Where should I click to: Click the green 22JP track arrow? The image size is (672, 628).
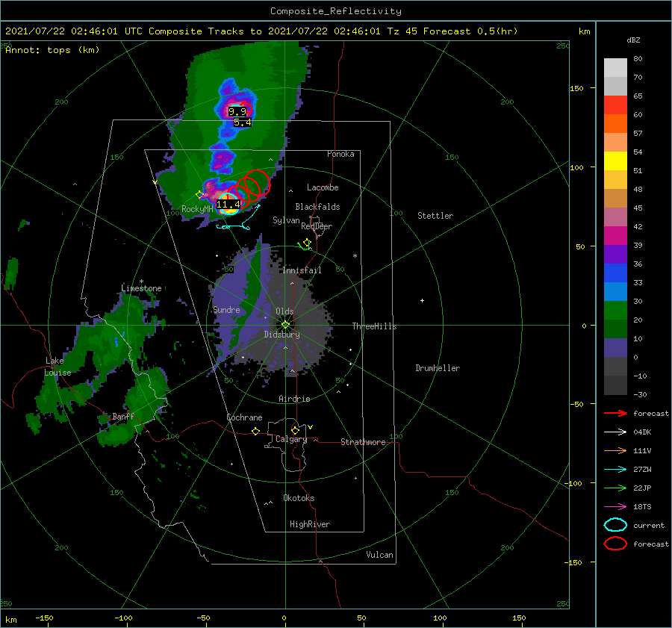615,488
